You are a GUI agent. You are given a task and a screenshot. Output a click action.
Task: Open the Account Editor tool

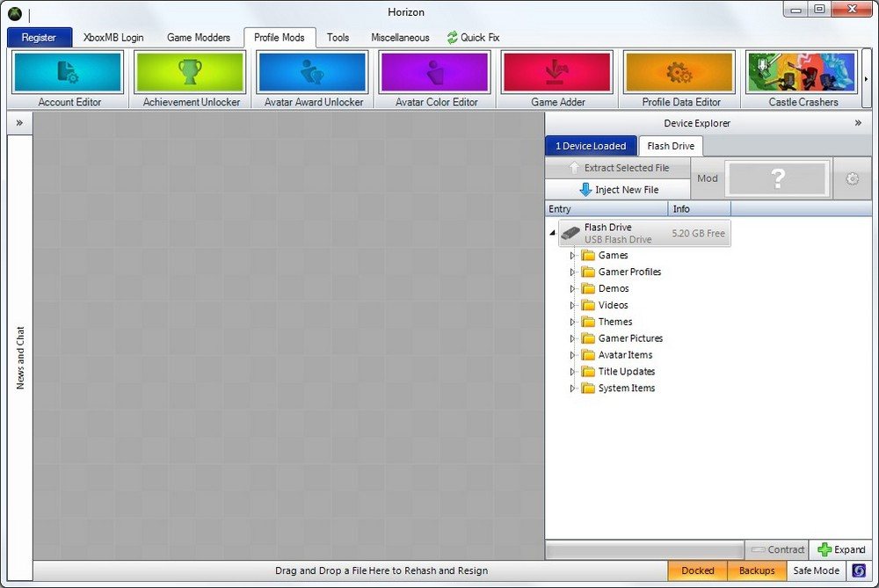click(68, 79)
